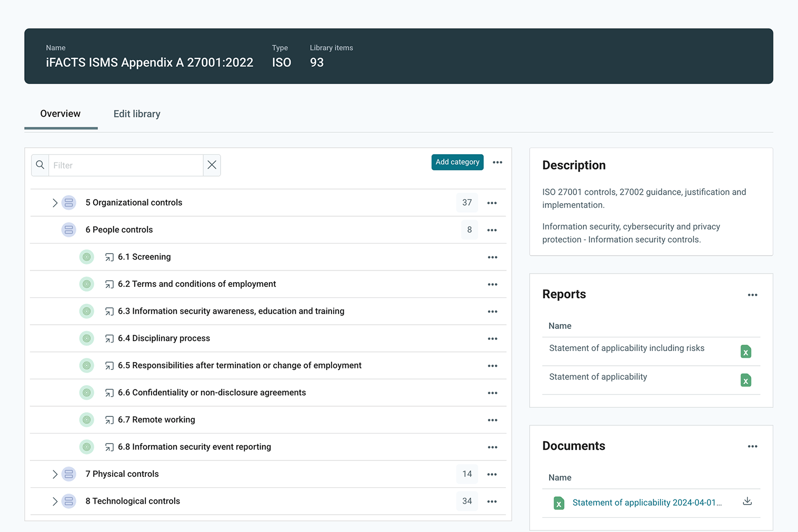Export Statement of applicability including risks to Excel
This screenshot has height=532, width=798.
coord(745,352)
